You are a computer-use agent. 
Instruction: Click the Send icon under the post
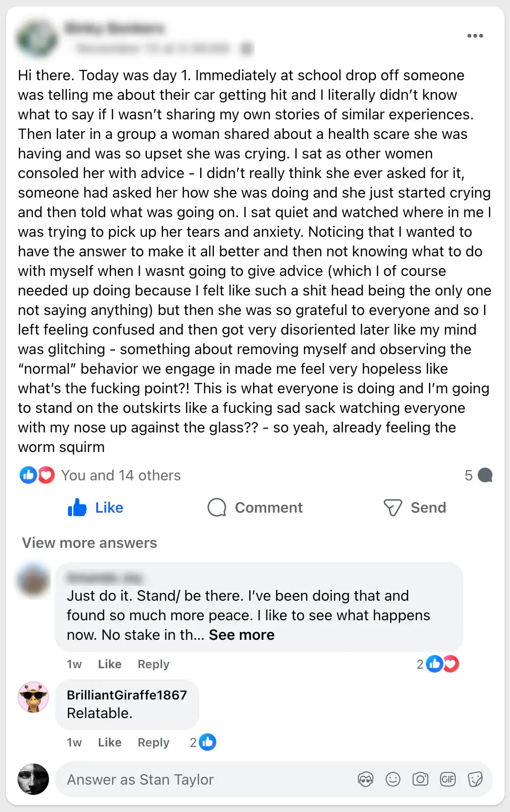pos(393,508)
